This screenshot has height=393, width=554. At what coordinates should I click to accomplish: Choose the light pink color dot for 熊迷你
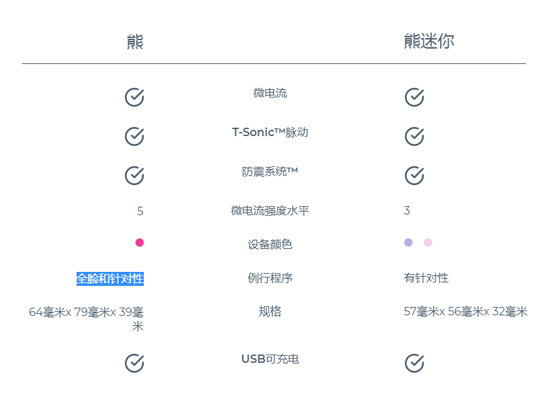coord(428,242)
